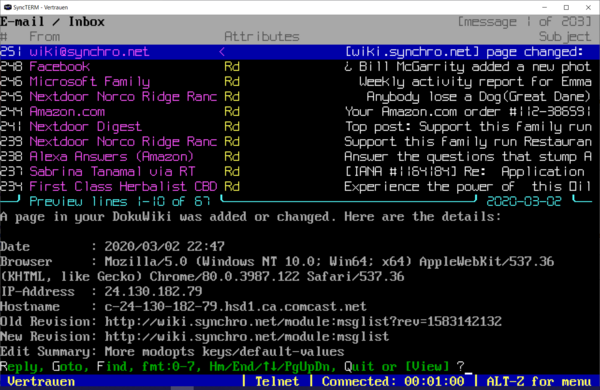Click Preview lines 1-10 of 67 label
This screenshot has height=390, width=600.
tap(120, 201)
